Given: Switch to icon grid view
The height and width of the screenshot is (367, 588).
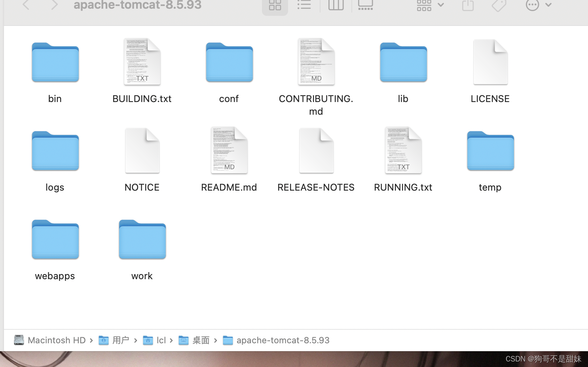Looking at the screenshot, I should [275, 5].
